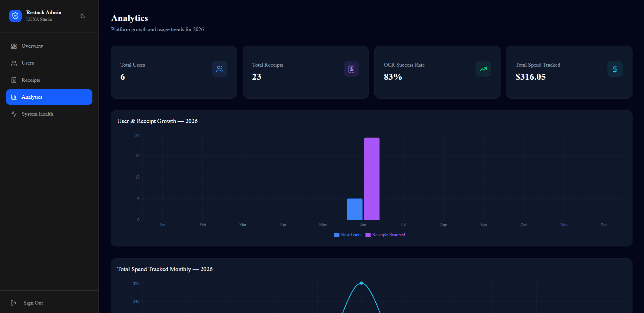Click the Jan axis label
644x313 pixels.
pyautogui.click(x=162, y=225)
